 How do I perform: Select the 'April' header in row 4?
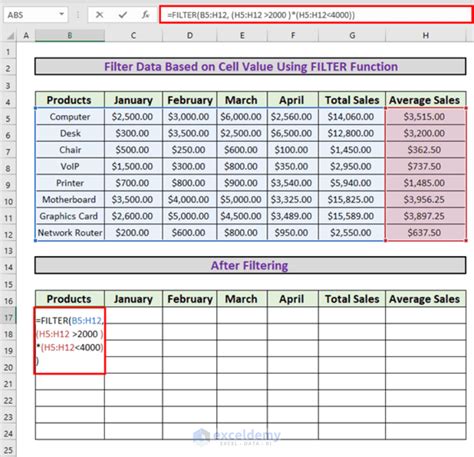pos(293,100)
